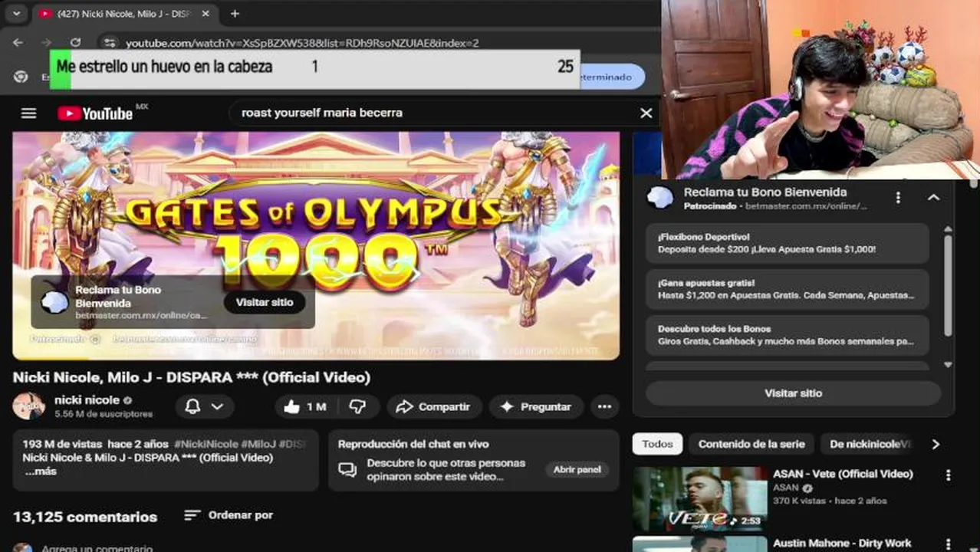Select the ¡Flexibono Deportivo! offer
The height and width of the screenshot is (552, 980).
click(788, 243)
